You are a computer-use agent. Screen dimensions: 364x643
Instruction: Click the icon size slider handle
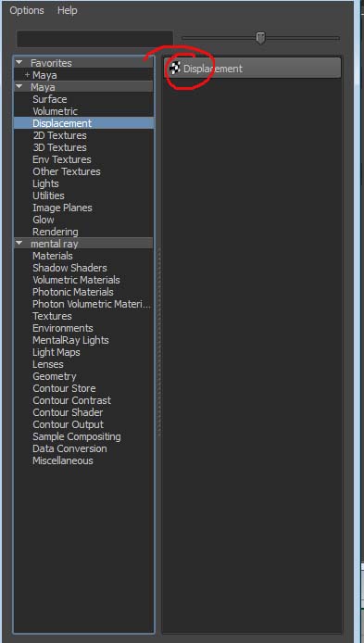click(260, 38)
